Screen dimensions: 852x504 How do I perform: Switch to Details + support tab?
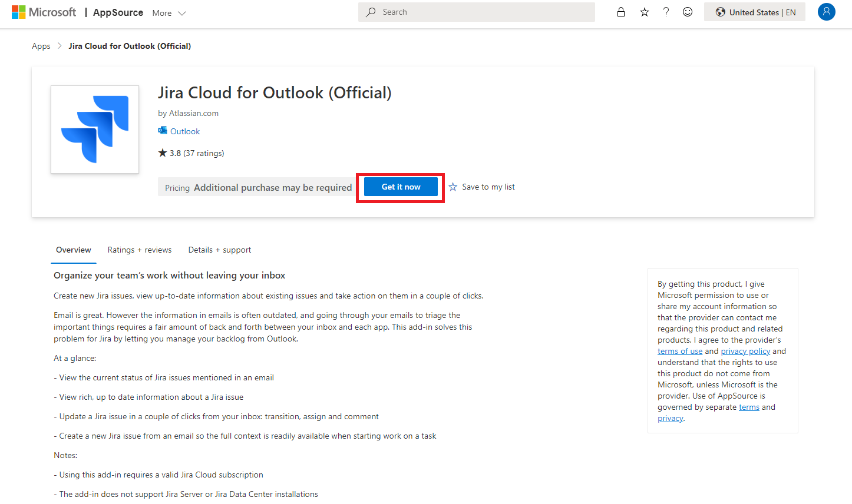click(x=220, y=250)
